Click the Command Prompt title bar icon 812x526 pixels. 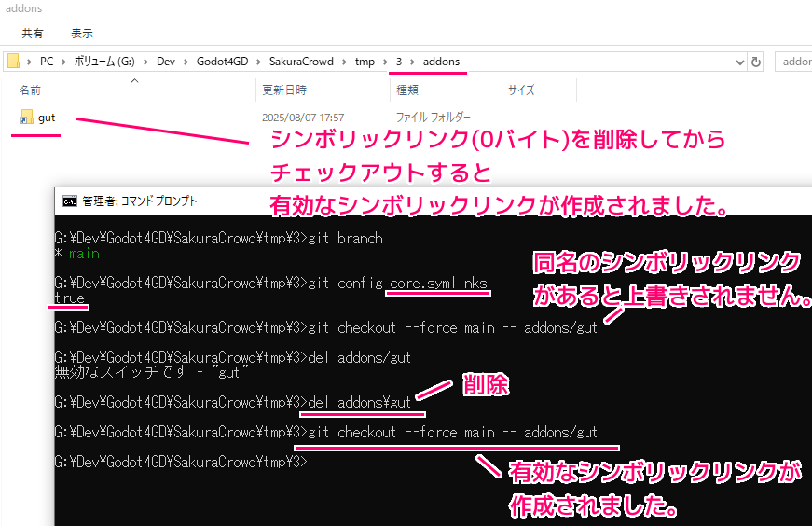tap(69, 201)
